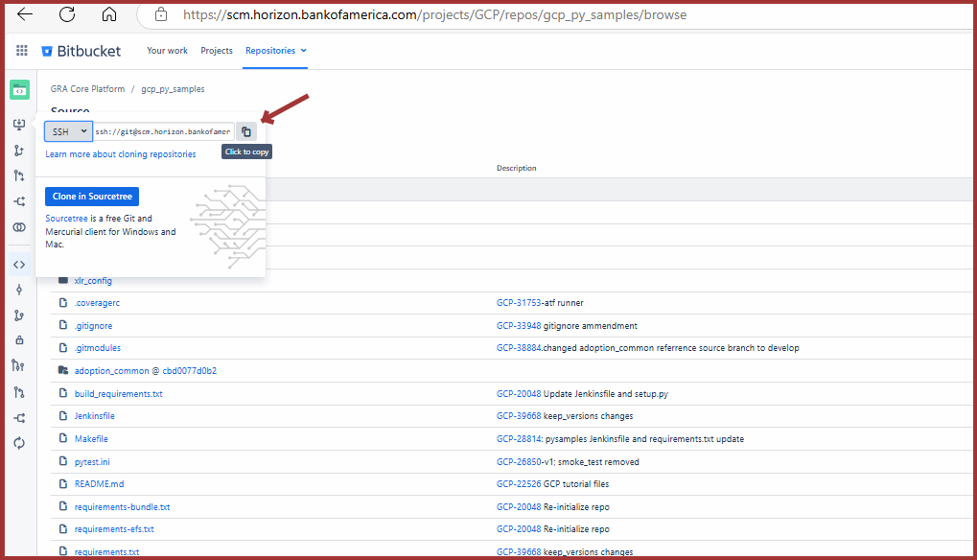Click the folder icon beside xlr_config

tap(63, 280)
